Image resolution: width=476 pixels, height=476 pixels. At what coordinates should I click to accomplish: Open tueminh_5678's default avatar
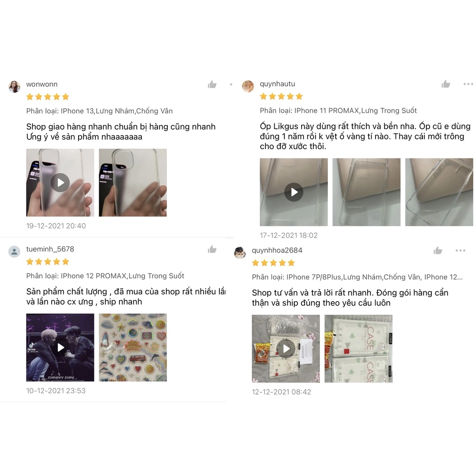click(14, 251)
